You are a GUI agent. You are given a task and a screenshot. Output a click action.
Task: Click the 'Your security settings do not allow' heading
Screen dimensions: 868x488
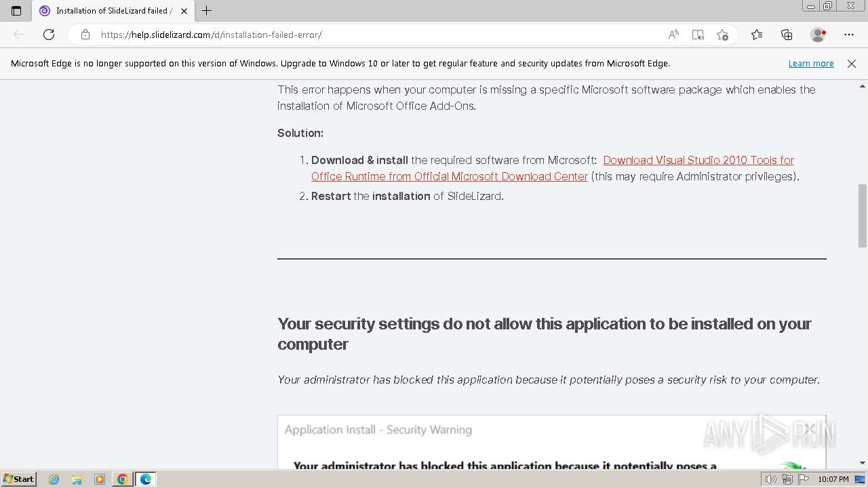(545, 333)
